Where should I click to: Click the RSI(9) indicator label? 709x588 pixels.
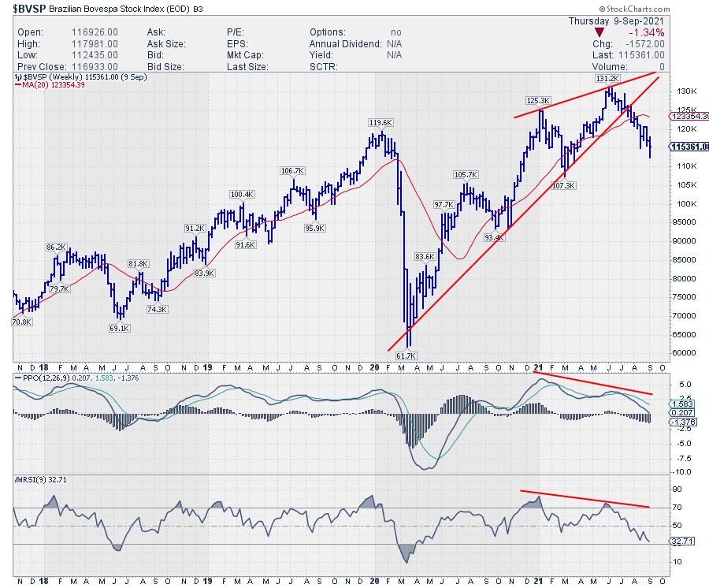point(28,478)
